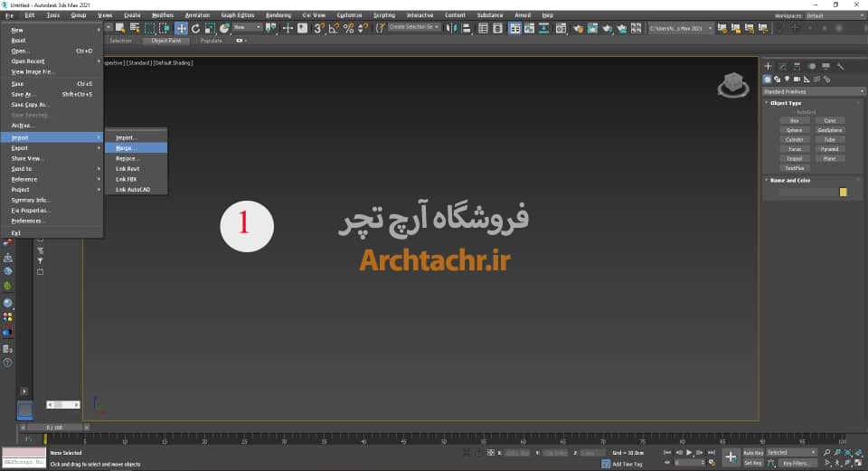Open the Utilities wrench panel tab
The image size is (868, 471).
pyautogui.click(x=840, y=66)
